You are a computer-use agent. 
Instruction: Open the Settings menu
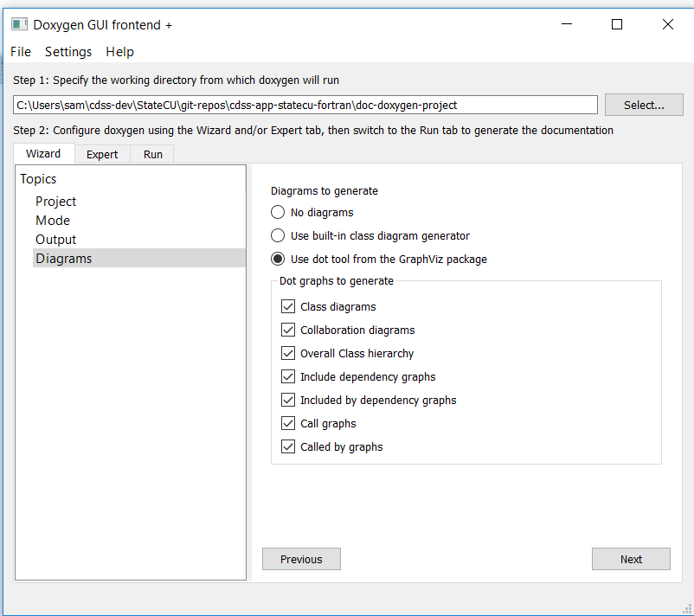pos(68,52)
